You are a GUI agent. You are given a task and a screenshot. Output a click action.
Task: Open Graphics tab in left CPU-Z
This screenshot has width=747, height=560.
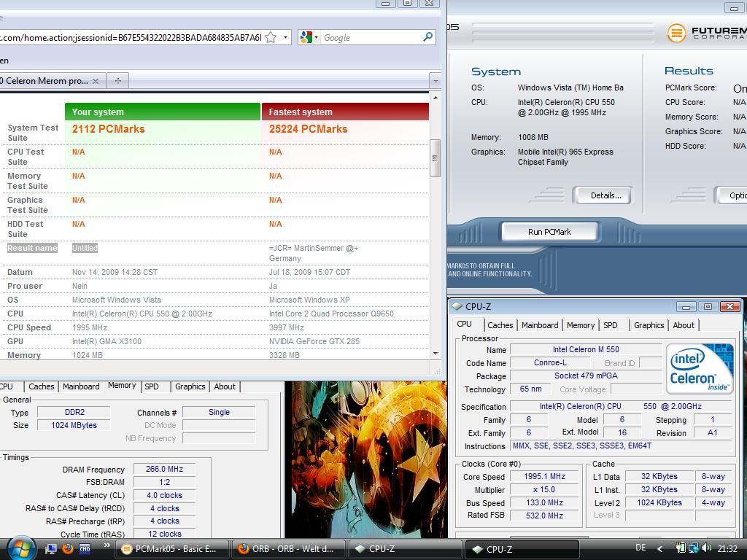click(x=190, y=386)
